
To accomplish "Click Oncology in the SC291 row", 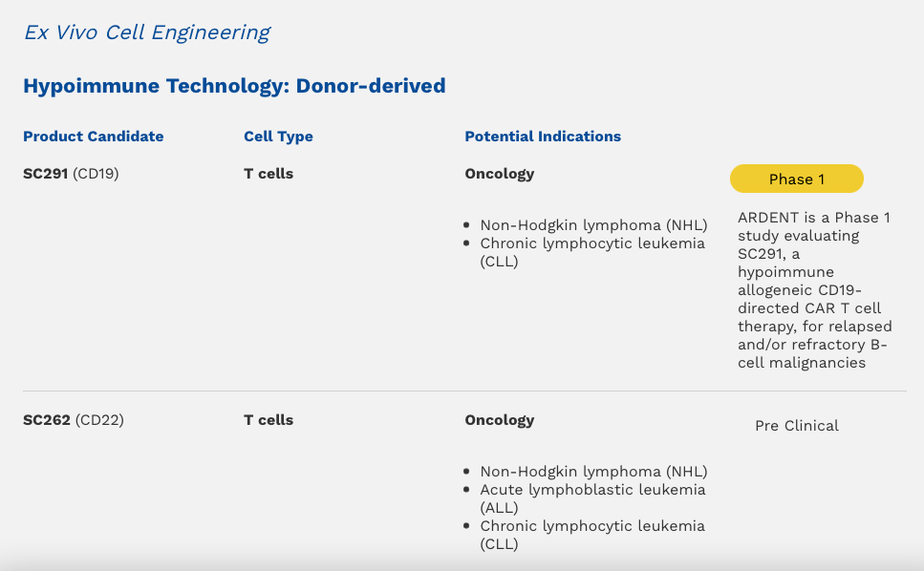I will tap(500, 174).
